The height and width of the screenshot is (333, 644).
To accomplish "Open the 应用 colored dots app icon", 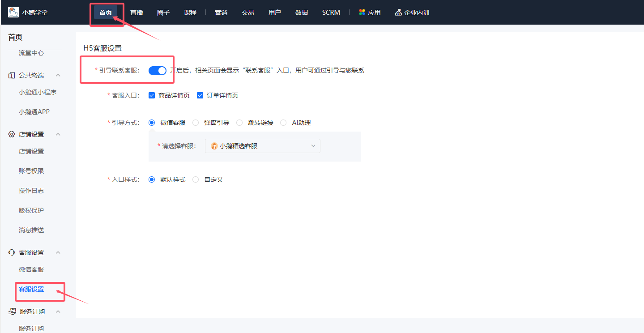I will [362, 12].
